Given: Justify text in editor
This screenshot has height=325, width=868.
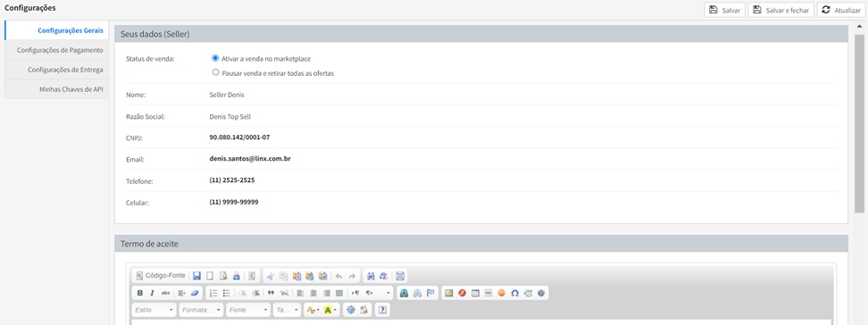Looking at the screenshot, I should 339,293.
